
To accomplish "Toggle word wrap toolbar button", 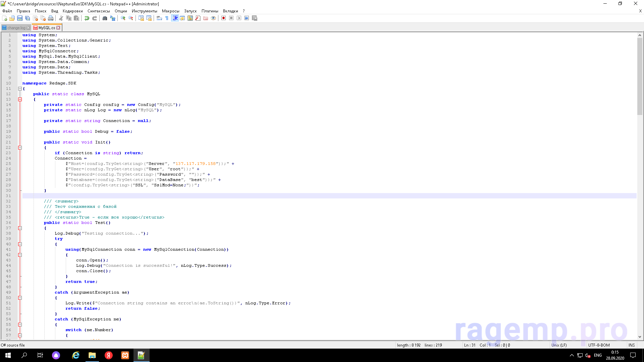I will click(159, 18).
